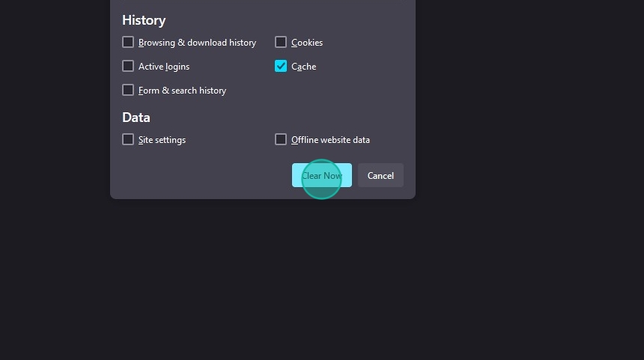Image resolution: width=644 pixels, height=360 pixels.
Task: Click the 'Browsing & download history' label text
Action: point(197,43)
